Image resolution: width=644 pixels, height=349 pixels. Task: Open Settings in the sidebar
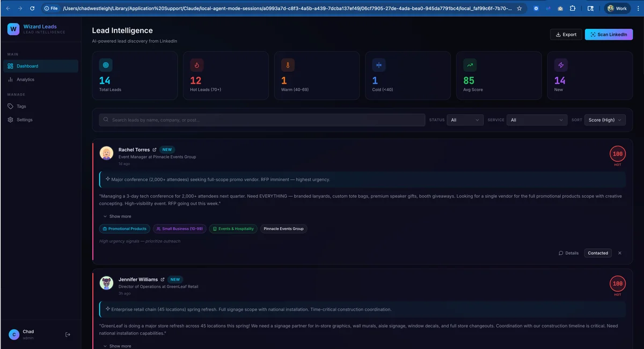point(41,120)
